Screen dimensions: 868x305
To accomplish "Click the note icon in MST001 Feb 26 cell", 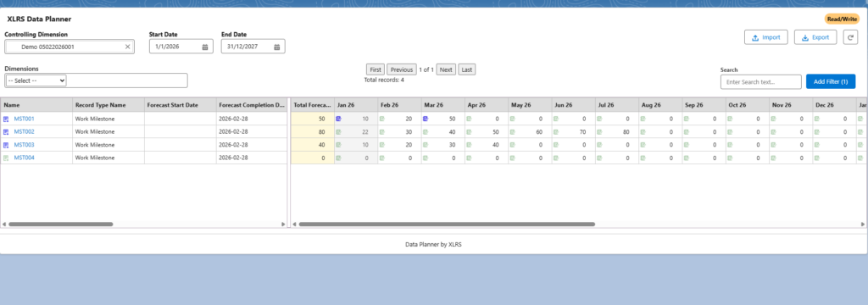I will click(x=382, y=119).
